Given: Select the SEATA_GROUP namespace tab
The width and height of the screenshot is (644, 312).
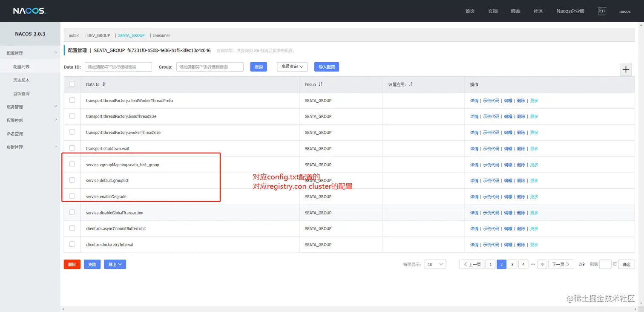Looking at the screenshot, I should (x=131, y=36).
